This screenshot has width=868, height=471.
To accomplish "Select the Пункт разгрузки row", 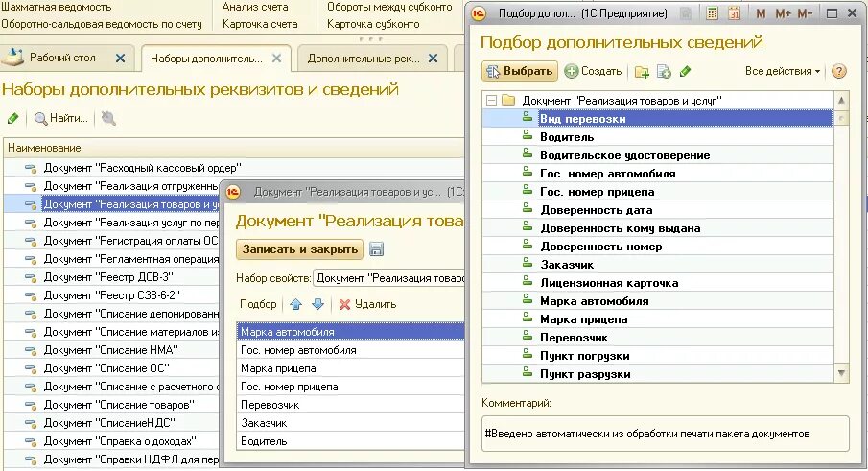I will [x=657, y=374].
